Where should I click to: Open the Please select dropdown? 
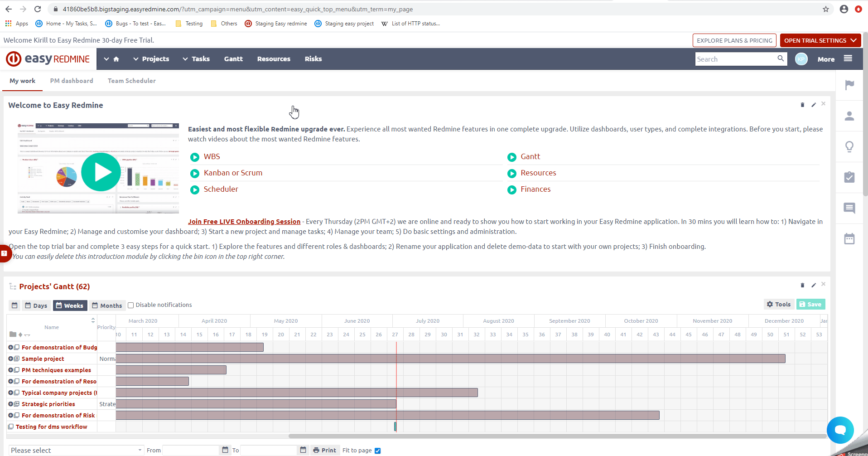[x=76, y=450]
